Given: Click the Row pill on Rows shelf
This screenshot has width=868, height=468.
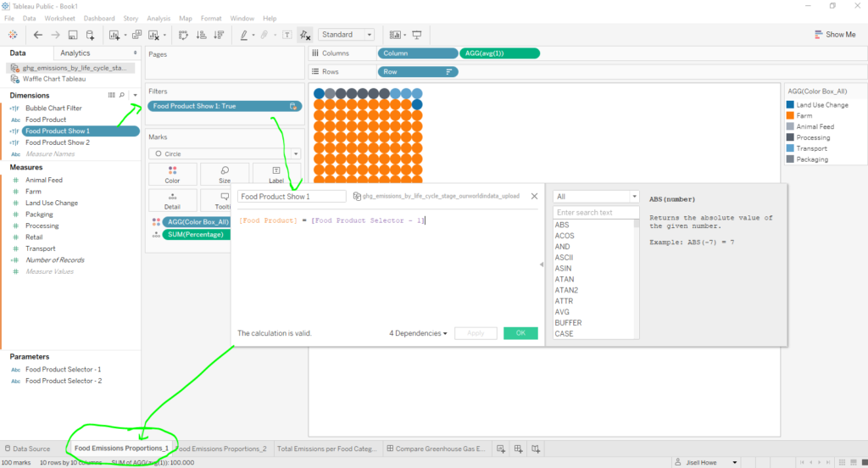Looking at the screenshot, I should pos(417,71).
